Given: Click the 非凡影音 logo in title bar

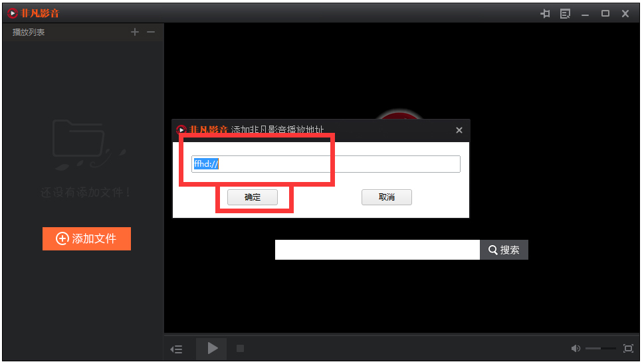Looking at the screenshot, I should point(33,13).
